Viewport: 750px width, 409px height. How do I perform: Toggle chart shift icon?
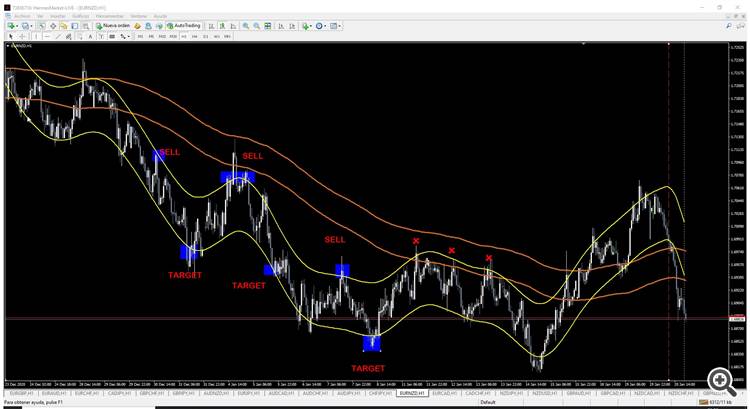[x=292, y=26]
